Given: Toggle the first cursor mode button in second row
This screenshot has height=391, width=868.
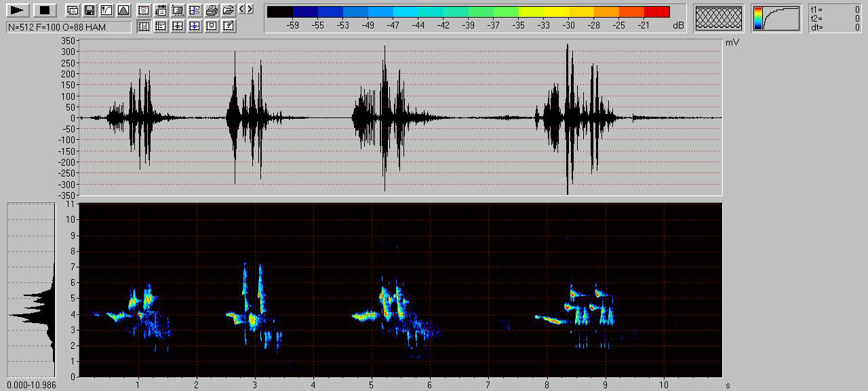Looking at the screenshot, I should (x=144, y=26).
